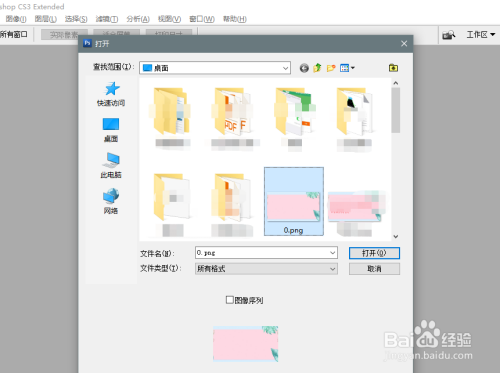Screen dimensions: 500x373
Task: Select 此电脑 in the places sidebar
Action: [x=111, y=166]
